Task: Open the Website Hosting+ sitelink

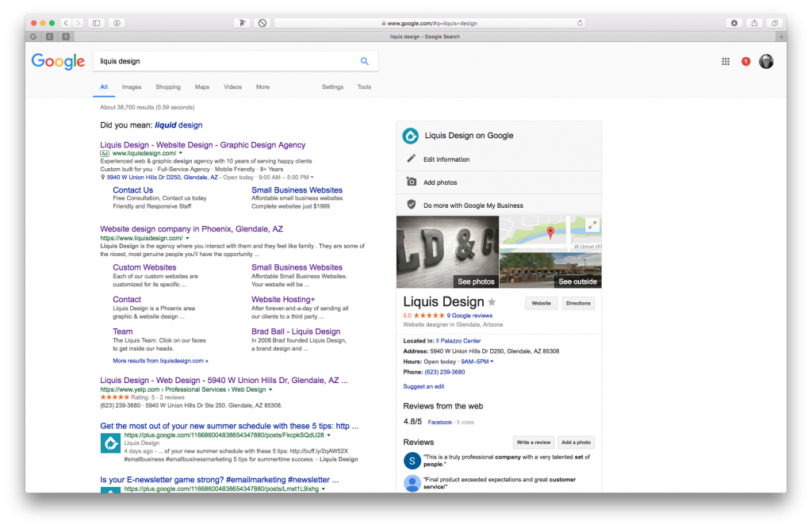Action: click(x=283, y=300)
